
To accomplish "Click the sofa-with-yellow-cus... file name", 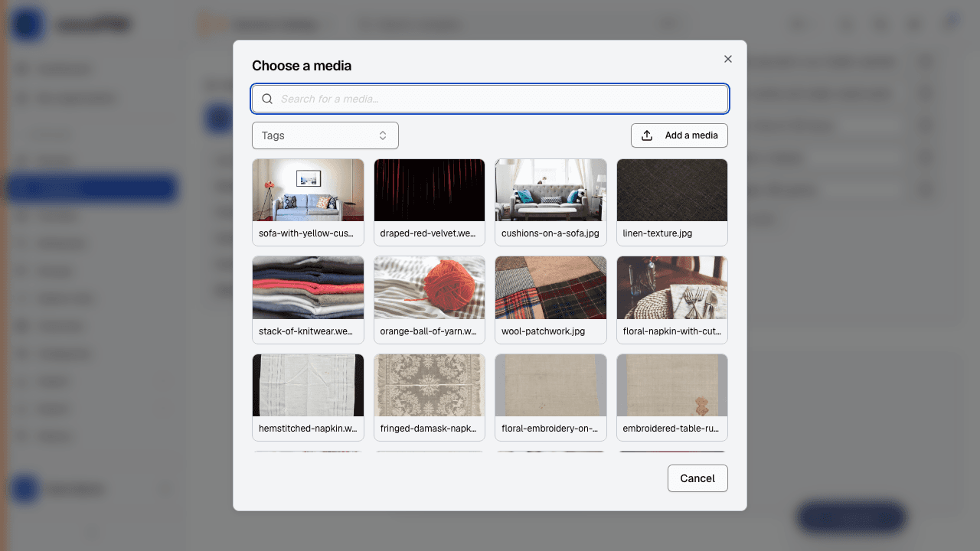I will click(x=308, y=233).
